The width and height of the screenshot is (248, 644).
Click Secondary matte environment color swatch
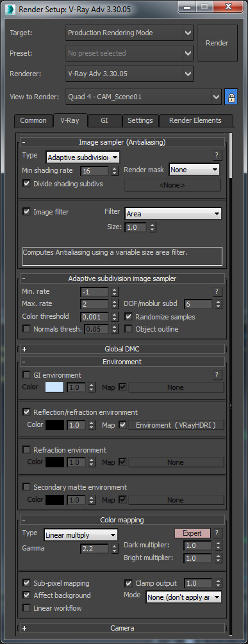click(x=54, y=500)
